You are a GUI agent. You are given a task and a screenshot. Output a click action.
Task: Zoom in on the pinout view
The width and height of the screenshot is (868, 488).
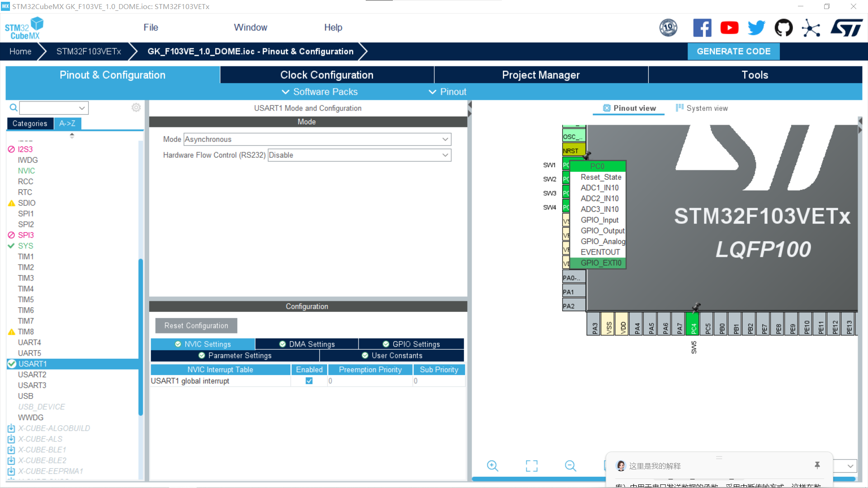point(492,466)
